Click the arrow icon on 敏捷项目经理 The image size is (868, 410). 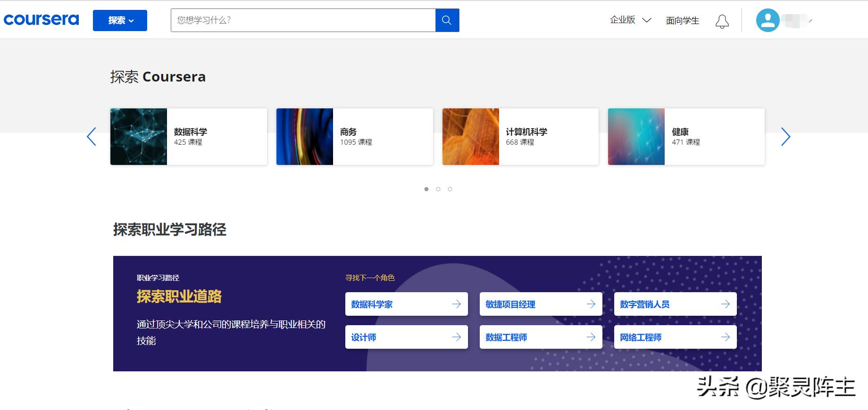point(591,304)
